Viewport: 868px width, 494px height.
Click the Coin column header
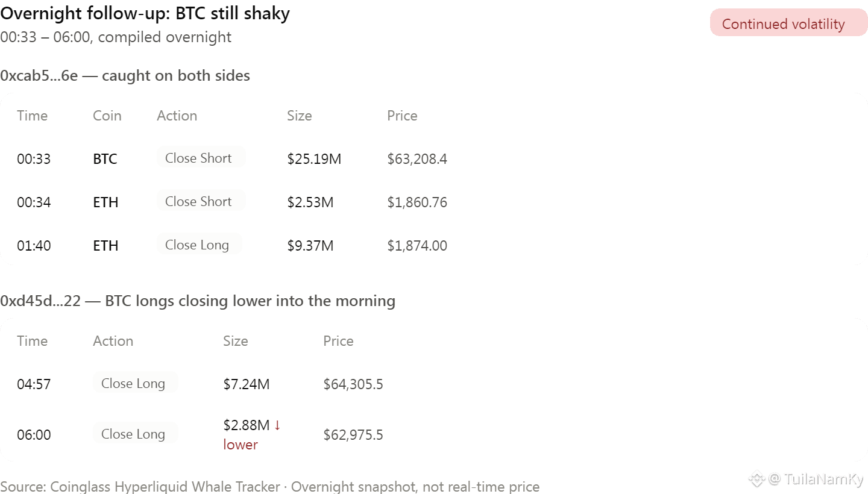pos(107,116)
